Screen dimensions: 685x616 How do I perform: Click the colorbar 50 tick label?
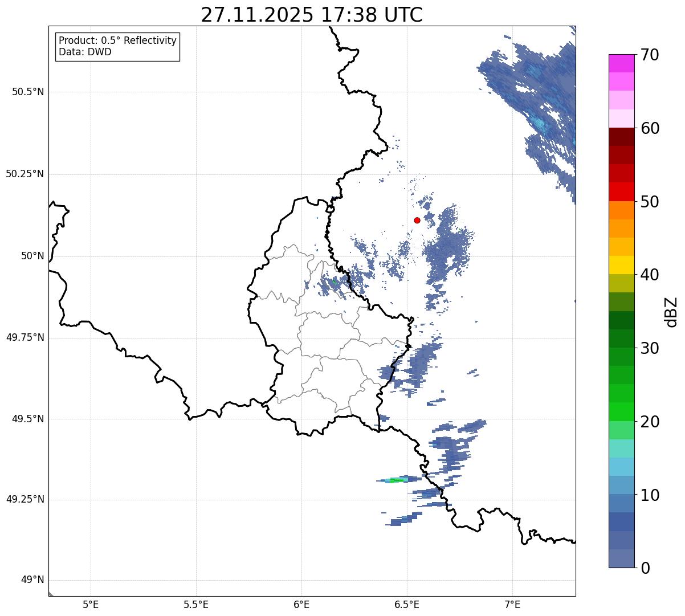pos(650,202)
